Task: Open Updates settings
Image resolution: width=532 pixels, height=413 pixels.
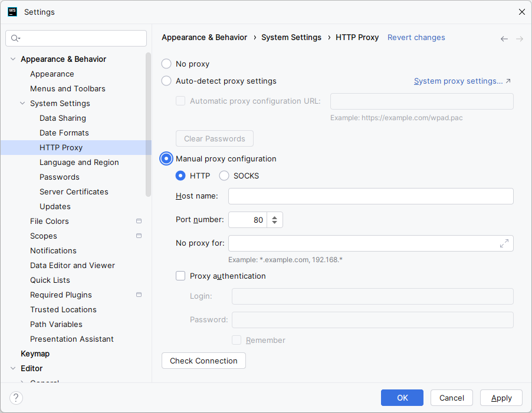Action: [x=55, y=206]
